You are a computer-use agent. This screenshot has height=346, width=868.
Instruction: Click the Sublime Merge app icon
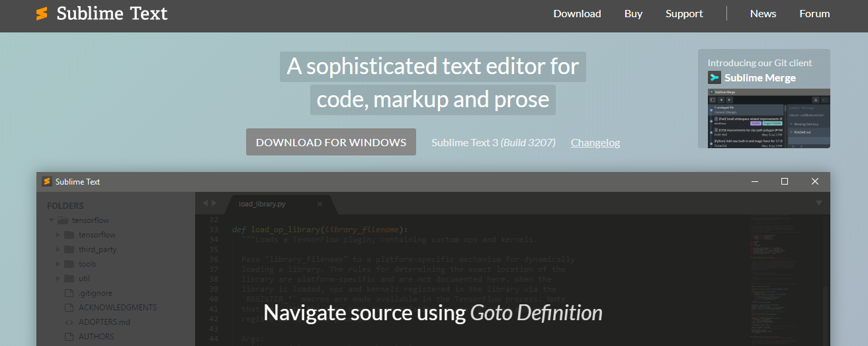click(714, 77)
